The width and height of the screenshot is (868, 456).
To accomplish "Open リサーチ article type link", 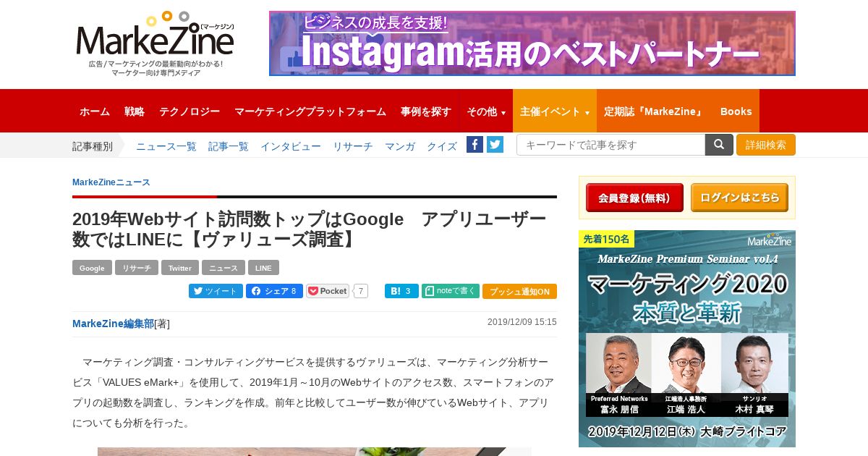I will click(353, 146).
